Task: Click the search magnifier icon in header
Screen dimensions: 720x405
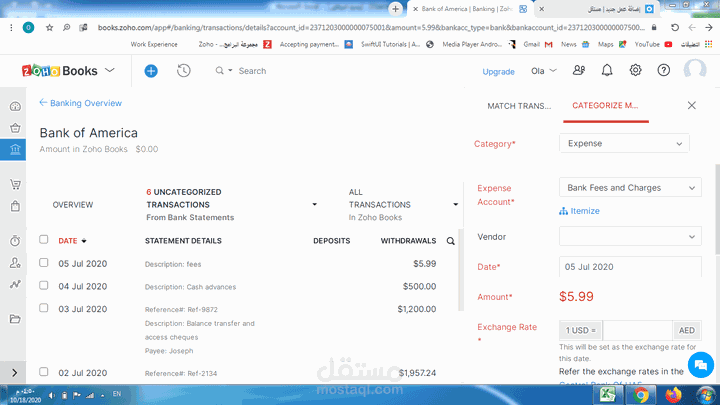Action: pyautogui.click(x=219, y=71)
